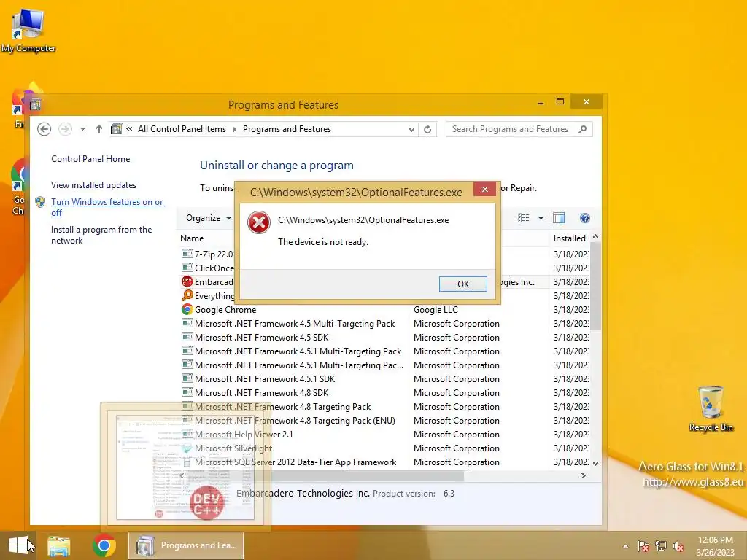747x560 pixels.
Task: Change the list view layout icon
Action: (x=524, y=217)
